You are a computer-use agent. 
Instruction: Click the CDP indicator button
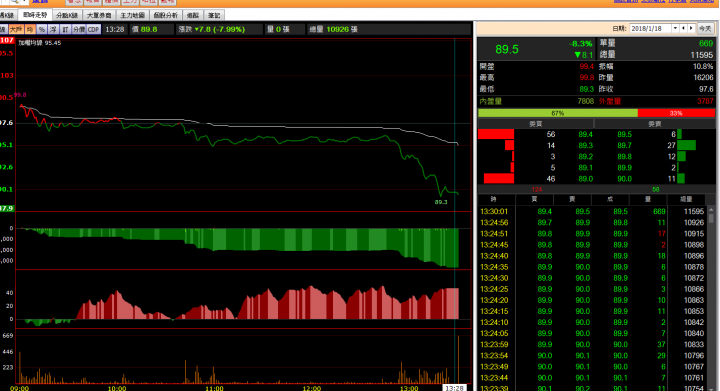coord(94,29)
